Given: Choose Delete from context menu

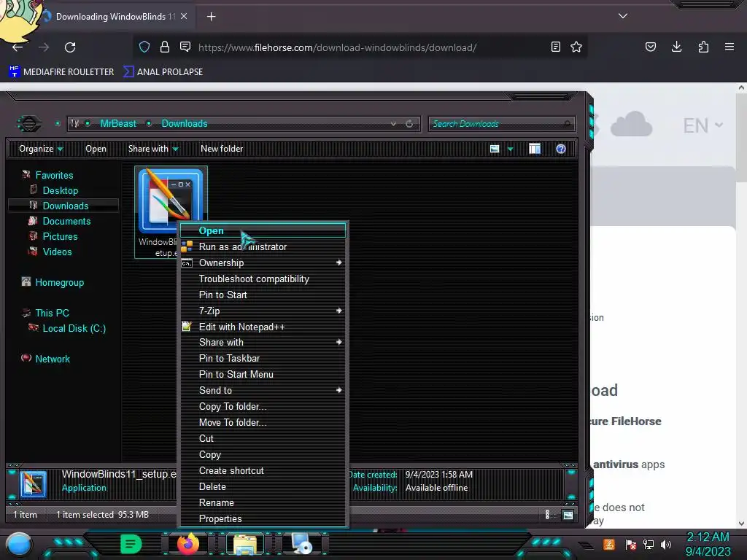Looking at the screenshot, I should pos(263,486).
